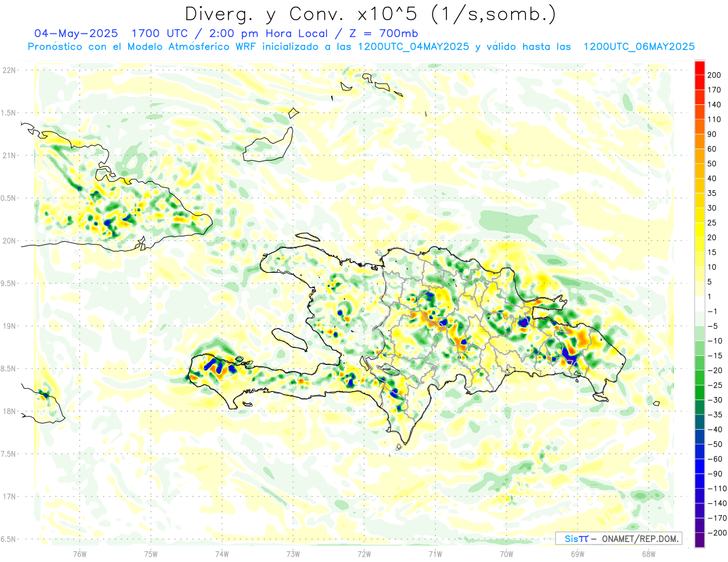The width and height of the screenshot is (728, 562).
Task: Click the '17N' latitude label
Action: point(9,497)
